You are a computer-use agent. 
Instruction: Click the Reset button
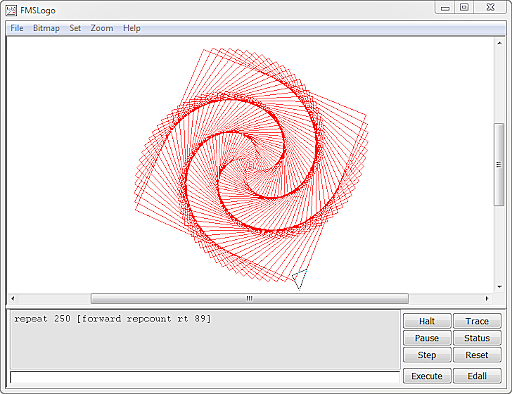[477, 355]
